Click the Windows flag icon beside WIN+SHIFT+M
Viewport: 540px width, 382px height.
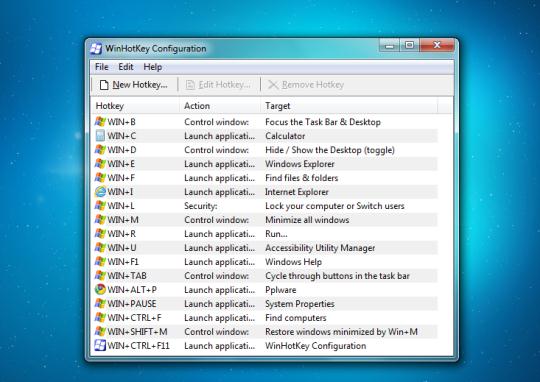(x=100, y=332)
